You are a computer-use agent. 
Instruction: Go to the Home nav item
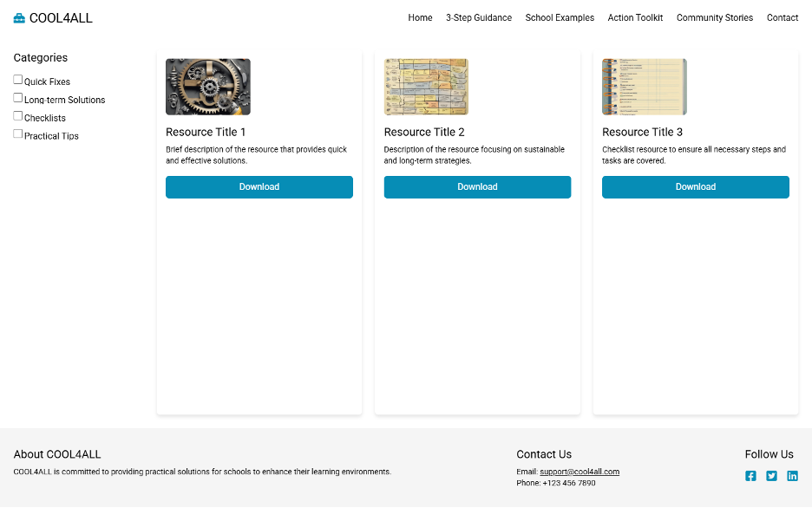tap(420, 18)
